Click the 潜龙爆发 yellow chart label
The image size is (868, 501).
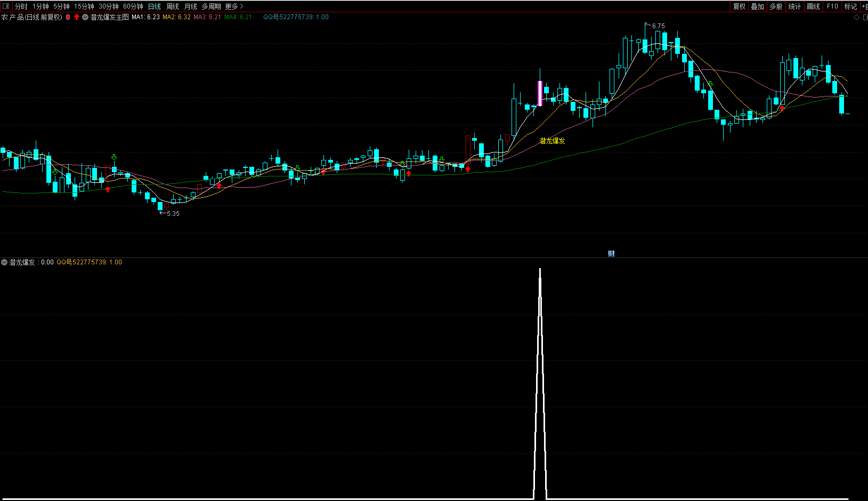coord(552,141)
